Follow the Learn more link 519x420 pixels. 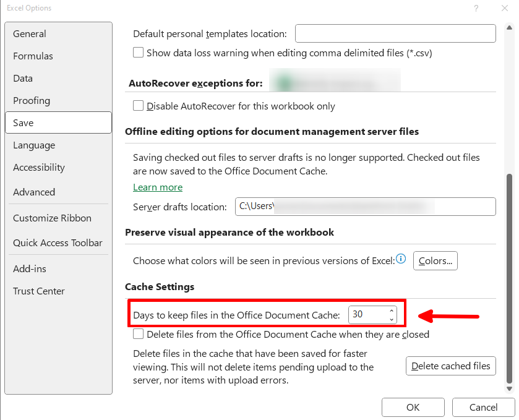pos(157,186)
